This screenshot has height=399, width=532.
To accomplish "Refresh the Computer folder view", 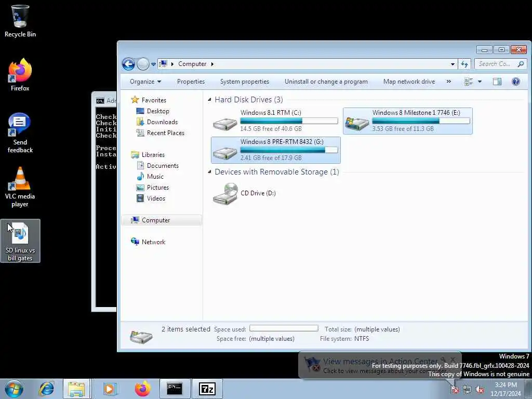I will tap(464, 64).
